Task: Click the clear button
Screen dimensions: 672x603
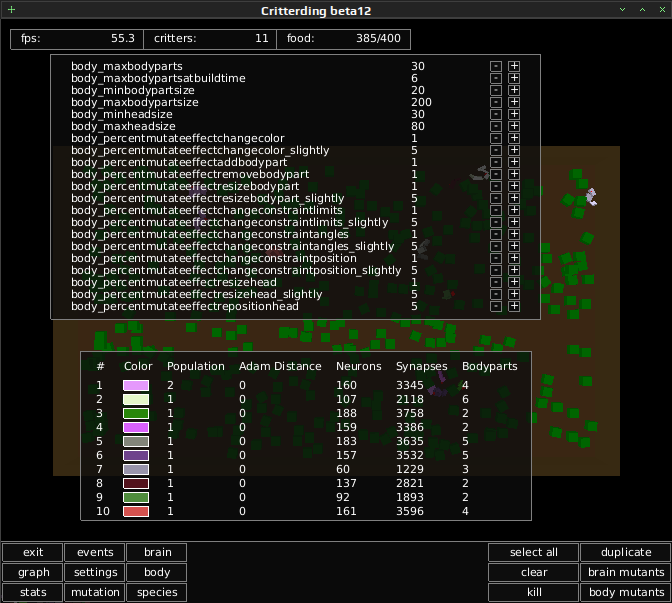Action: coord(534,572)
